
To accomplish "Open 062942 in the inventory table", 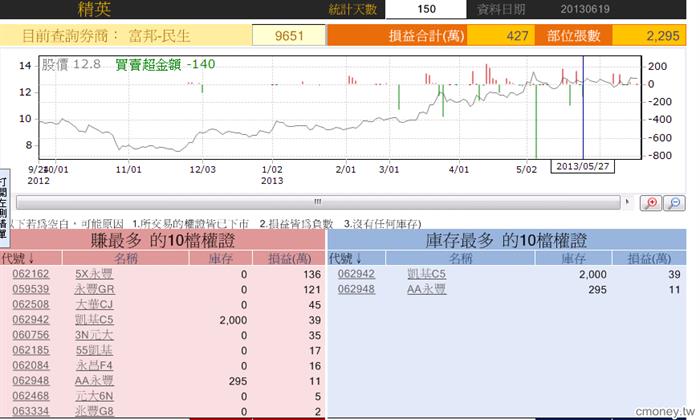I will (356, 274).
